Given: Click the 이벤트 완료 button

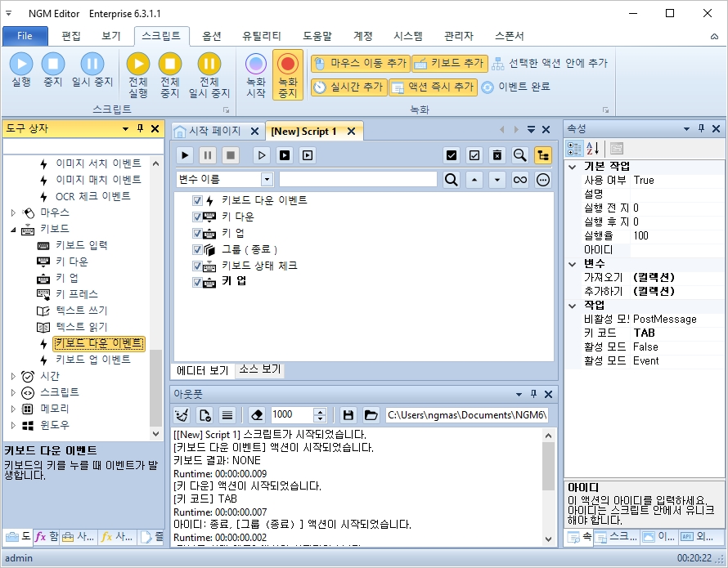Looking at the screenshot, I should [515, 87].
